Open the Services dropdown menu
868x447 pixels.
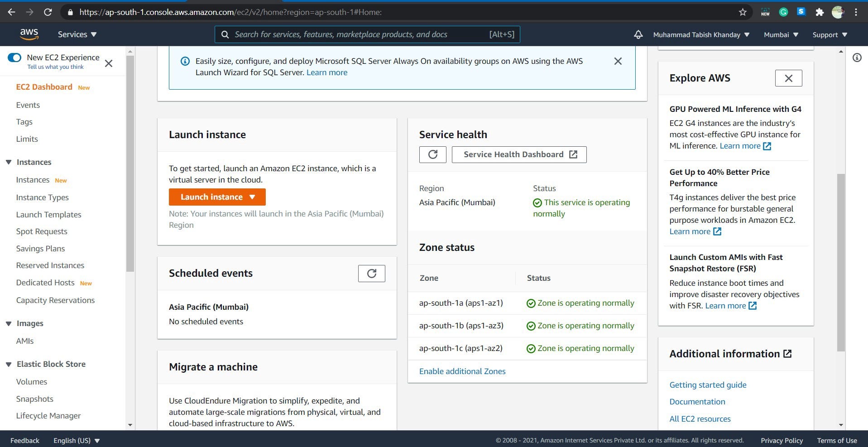tap(77, 34)
